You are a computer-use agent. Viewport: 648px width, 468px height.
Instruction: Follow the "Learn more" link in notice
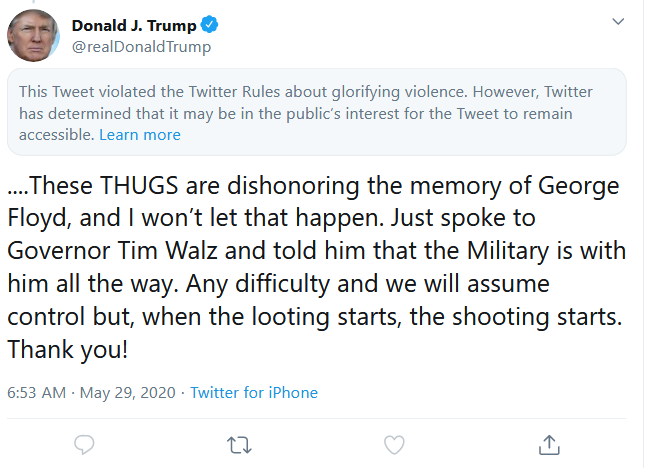140,135
